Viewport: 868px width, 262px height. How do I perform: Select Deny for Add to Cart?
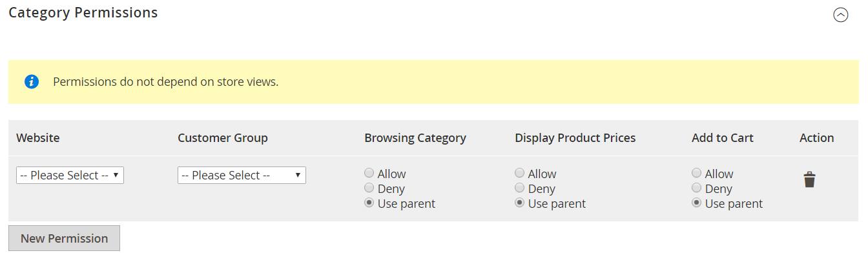click(696, 188)
